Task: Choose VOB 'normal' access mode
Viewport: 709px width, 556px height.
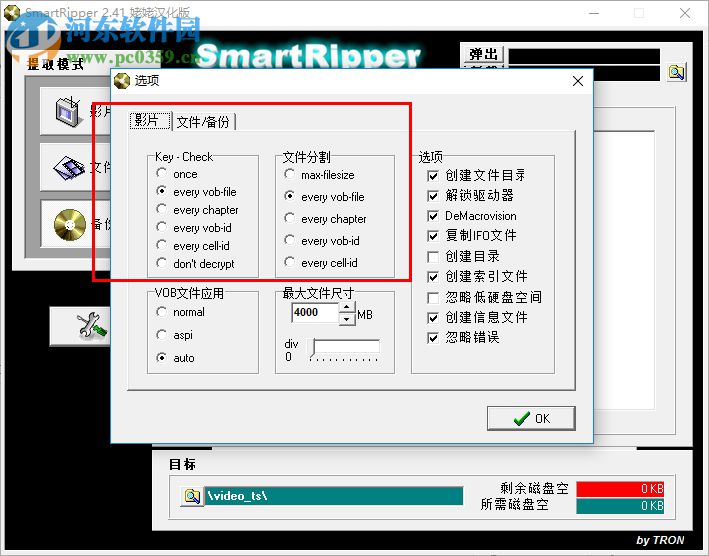Action: 161,311
